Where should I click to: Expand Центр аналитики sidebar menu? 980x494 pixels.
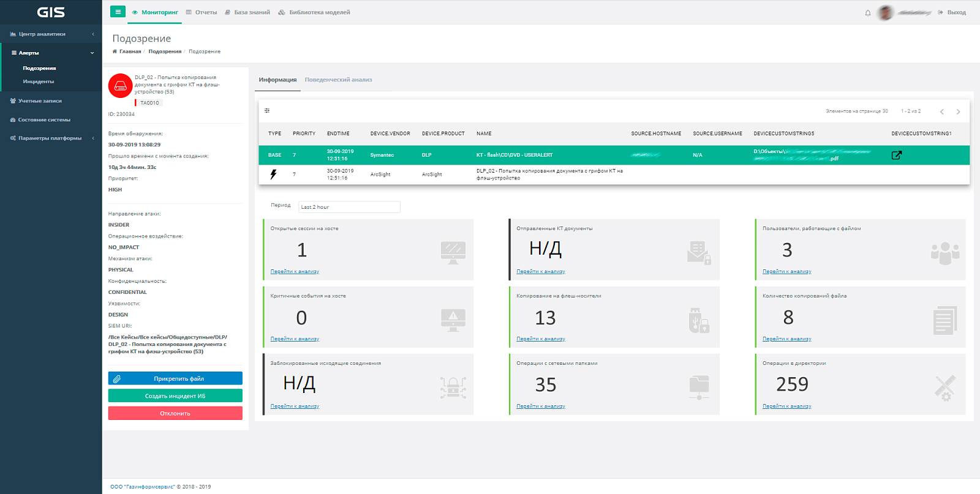tap(51, 34)
